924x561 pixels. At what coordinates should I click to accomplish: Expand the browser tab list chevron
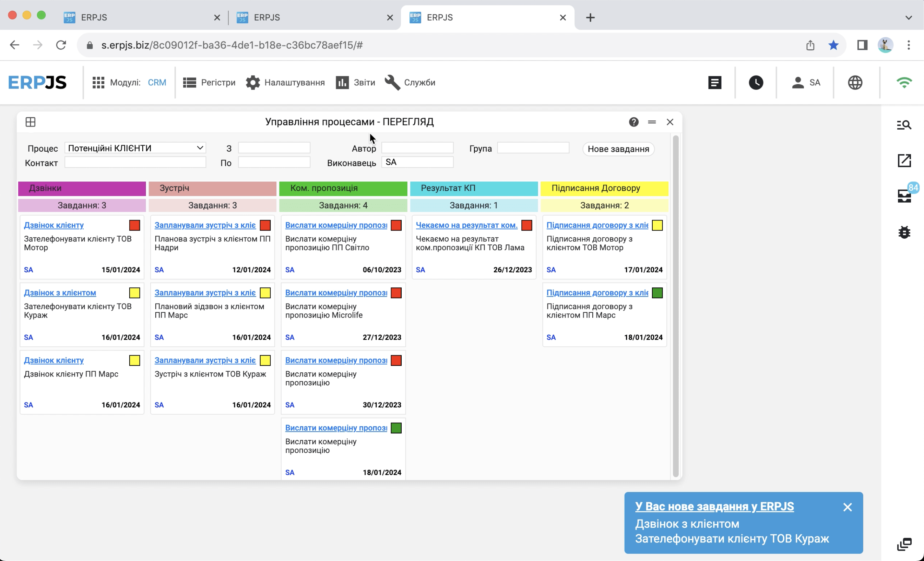pyautogui.click(x=909, y=17)
